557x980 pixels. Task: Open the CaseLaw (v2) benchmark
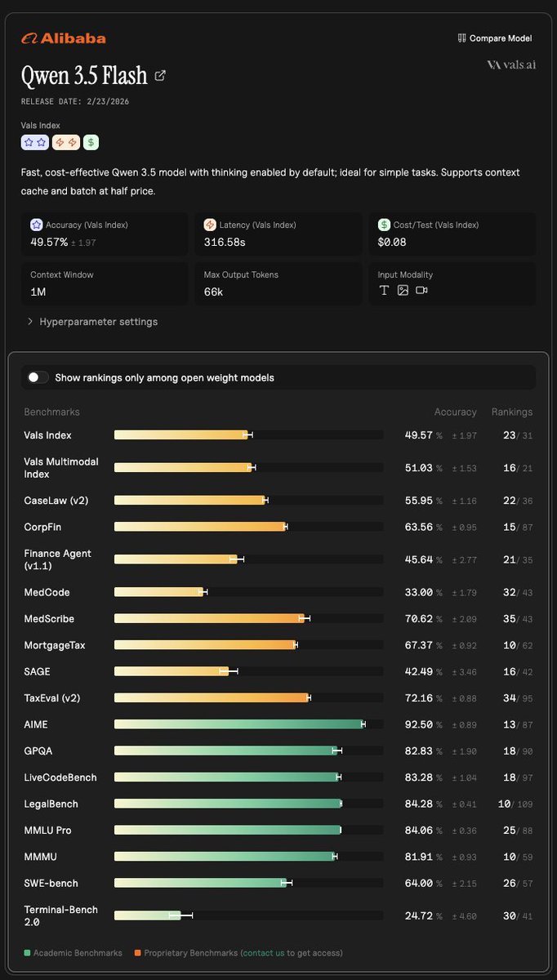tap(56, 500)
